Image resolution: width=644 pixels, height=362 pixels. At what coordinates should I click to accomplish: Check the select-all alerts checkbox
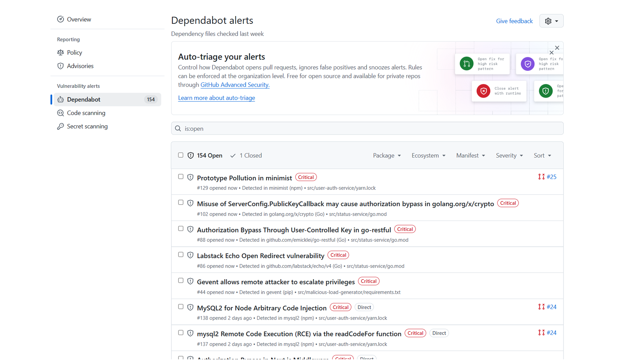[180, 155]
